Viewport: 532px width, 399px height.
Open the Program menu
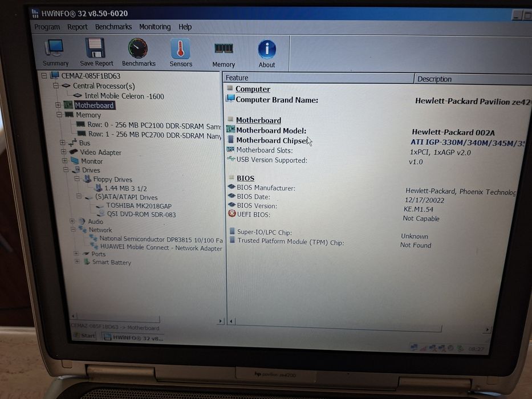[47, 27]
